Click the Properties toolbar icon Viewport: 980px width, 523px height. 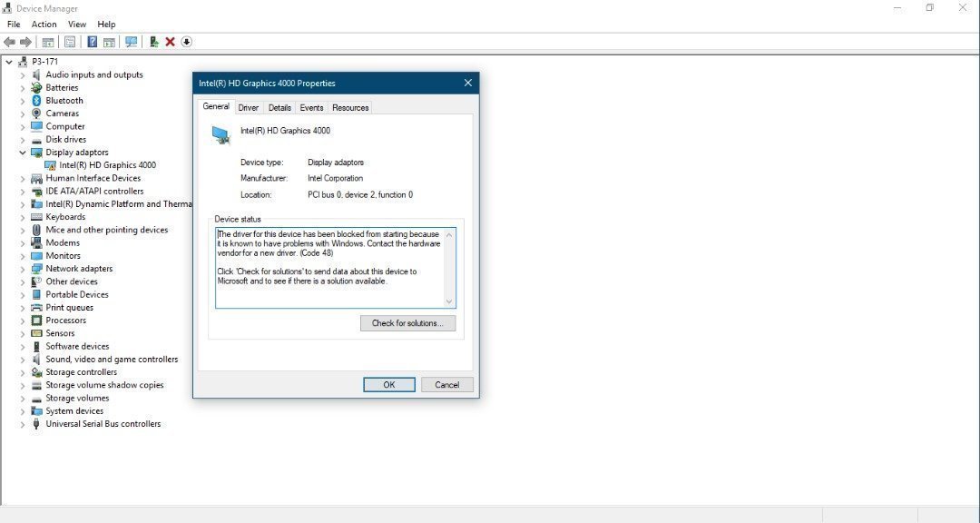(70, 42)
